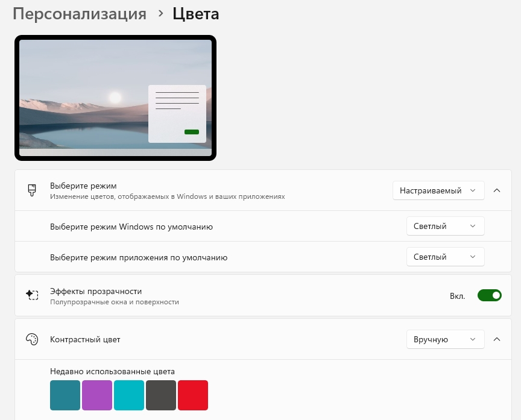521x420 pixels.
Task: Collapse the Контрастный цвет section
Action: coord(497,339)
